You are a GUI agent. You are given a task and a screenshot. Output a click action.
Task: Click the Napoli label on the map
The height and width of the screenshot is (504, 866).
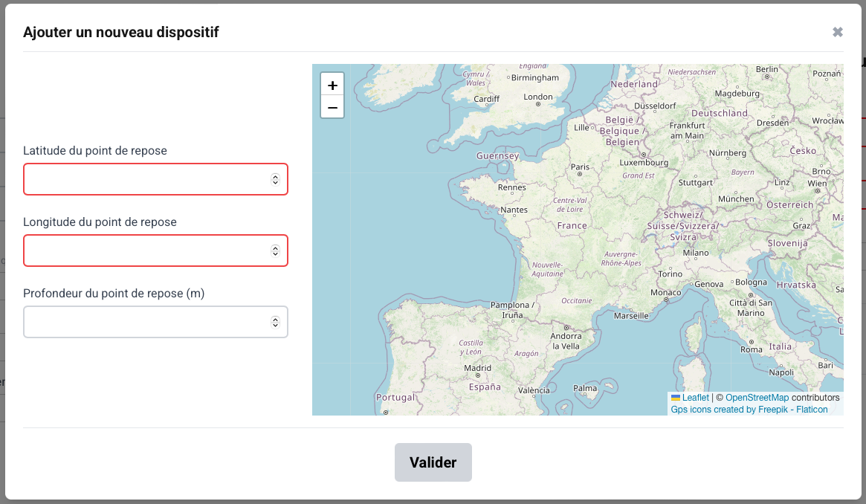(x=781, y=372)
